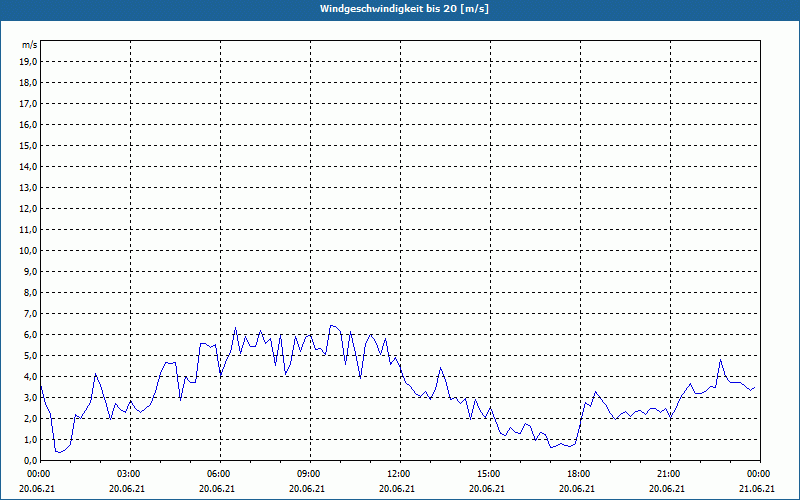This screenshot has height=500, width=800.
Task: Select the '20.06.21' date beneath 18:00
Action: pyautogui.click(x=577, y=488)
